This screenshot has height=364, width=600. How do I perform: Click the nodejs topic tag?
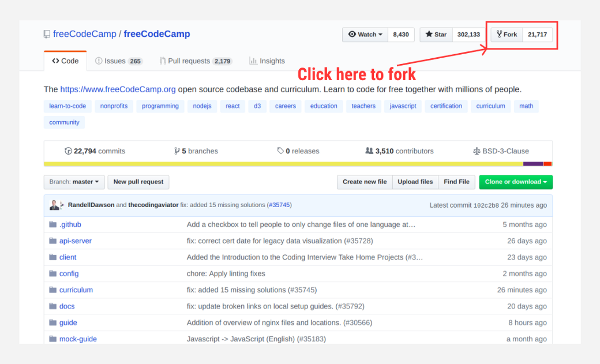(x=202, y=106)
